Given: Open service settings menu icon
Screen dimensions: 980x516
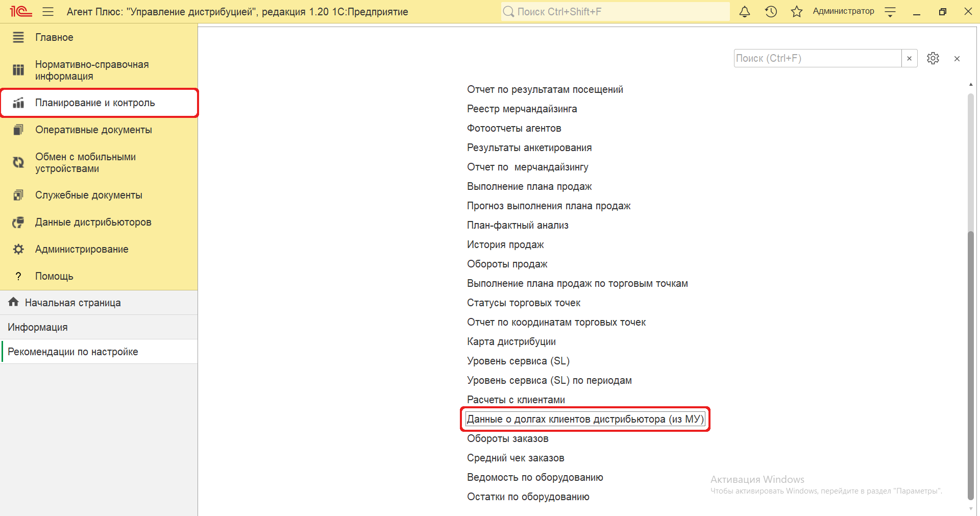Looking at the screenshot, I should 890,12.
